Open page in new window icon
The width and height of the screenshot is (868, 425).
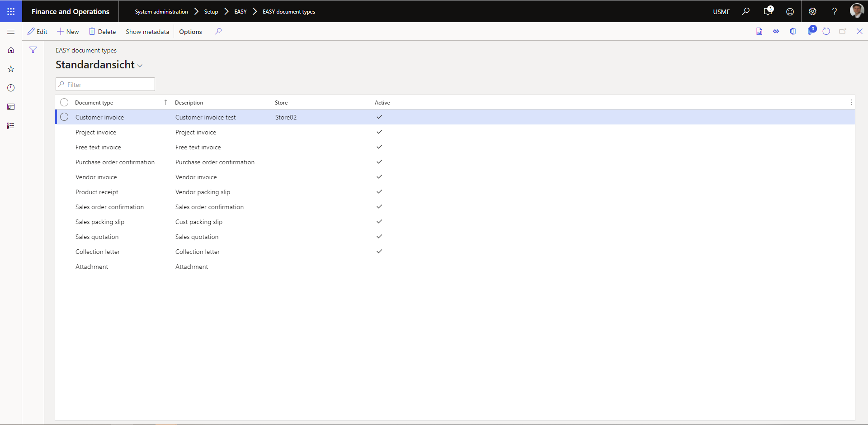click(x=843, y=31)
